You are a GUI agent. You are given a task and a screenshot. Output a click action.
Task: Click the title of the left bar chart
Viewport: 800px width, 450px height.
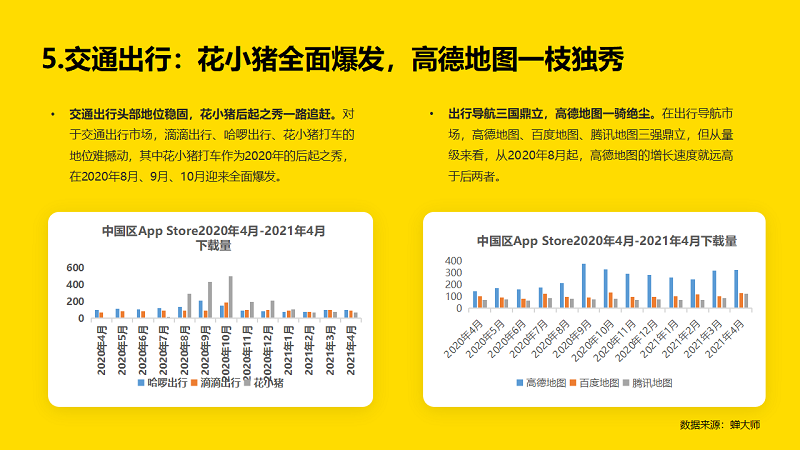(x=213, y=237)
